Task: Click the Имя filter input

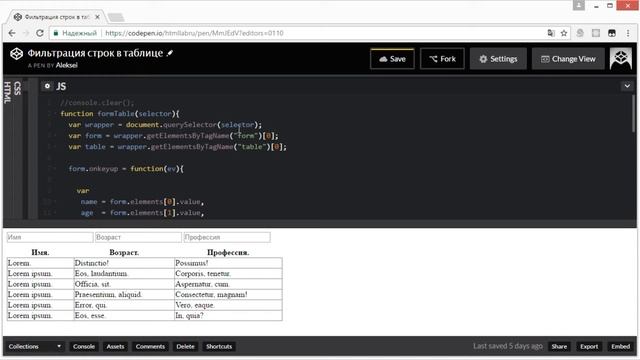Action: point(50,237)
